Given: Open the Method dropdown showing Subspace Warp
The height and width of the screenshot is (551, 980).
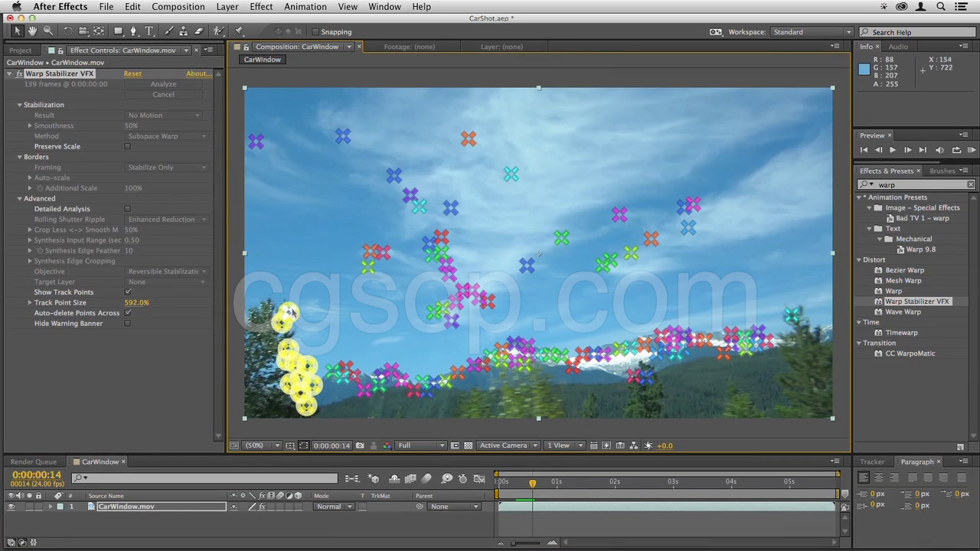Looking at the screenshot, I should (167, 136).
